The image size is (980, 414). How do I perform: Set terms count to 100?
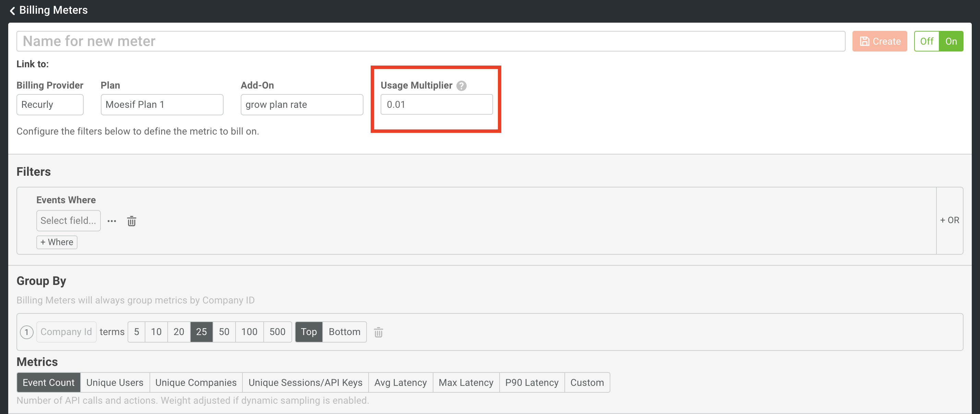coord(249,332)
